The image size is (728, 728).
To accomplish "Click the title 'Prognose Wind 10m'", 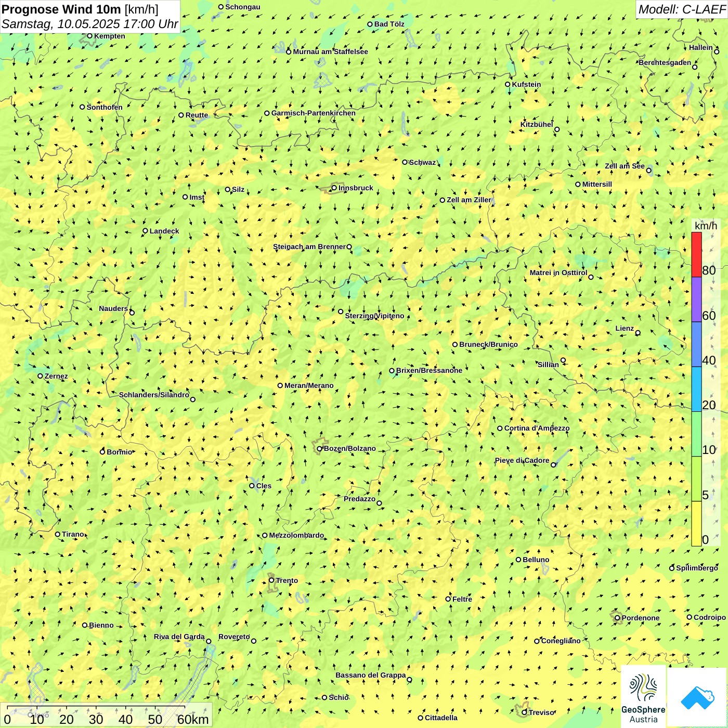I will coord(61,9).
